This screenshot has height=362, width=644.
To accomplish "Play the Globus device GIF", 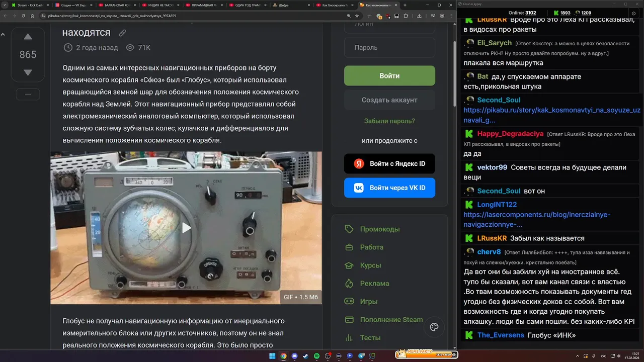I will pyautogui.click(x=186, y=228).
